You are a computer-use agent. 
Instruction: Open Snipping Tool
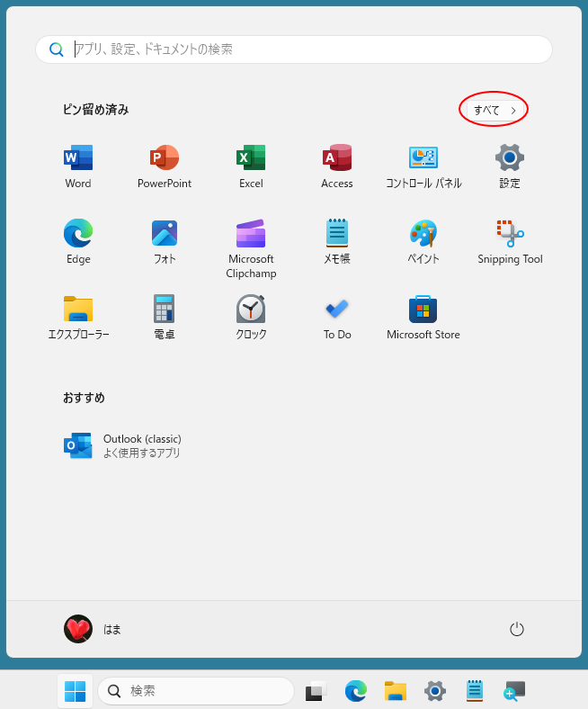[510, 241]
